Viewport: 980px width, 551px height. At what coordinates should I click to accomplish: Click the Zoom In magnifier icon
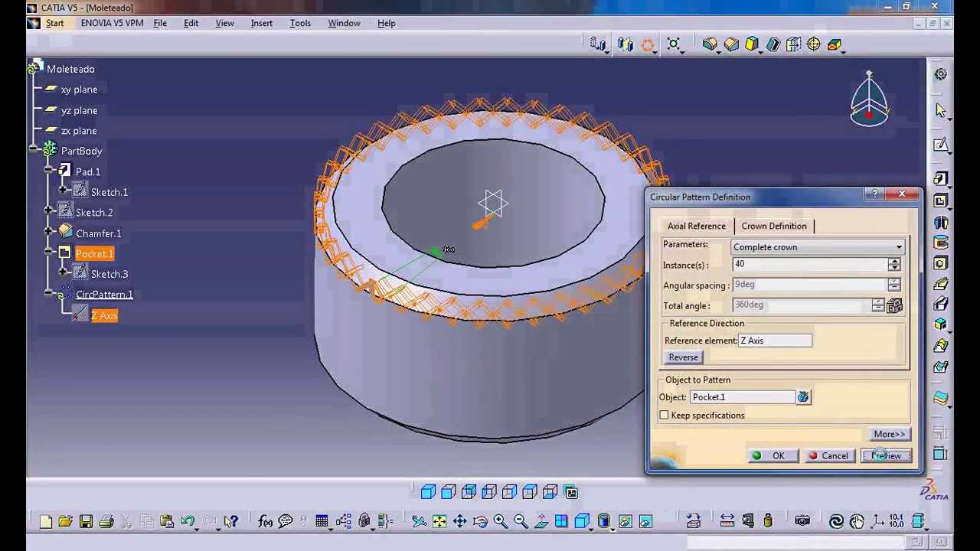tap(500, 522)
